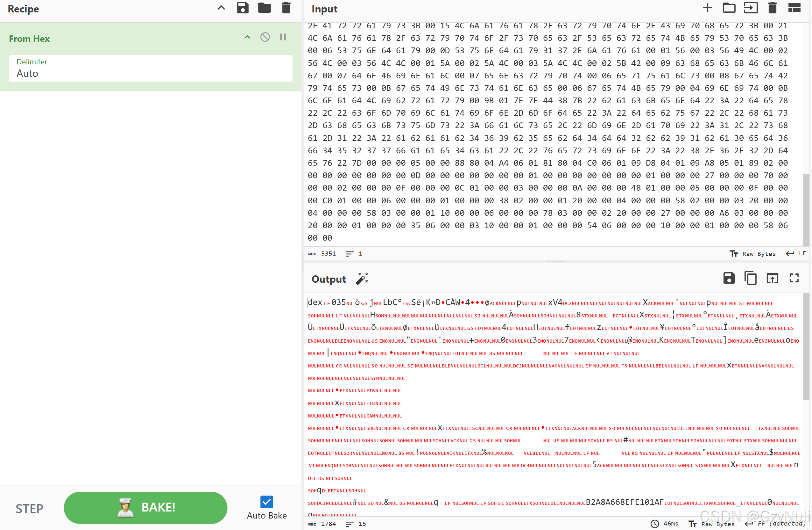This screenshot has height=530, width=812.
Task: Load a recipe using the folder icon
Action: click(265, 8)
